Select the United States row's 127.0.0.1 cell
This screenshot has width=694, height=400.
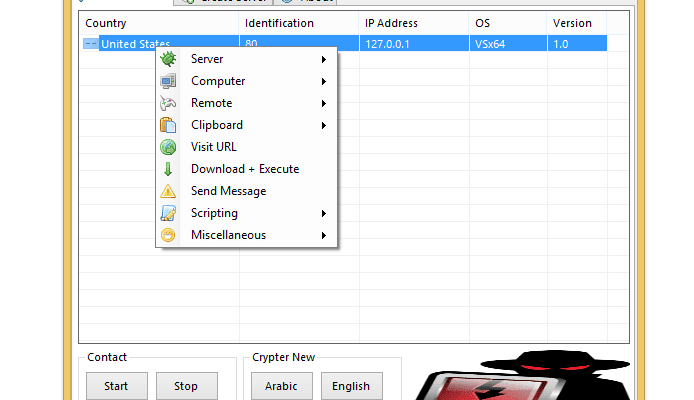point(389,44)
